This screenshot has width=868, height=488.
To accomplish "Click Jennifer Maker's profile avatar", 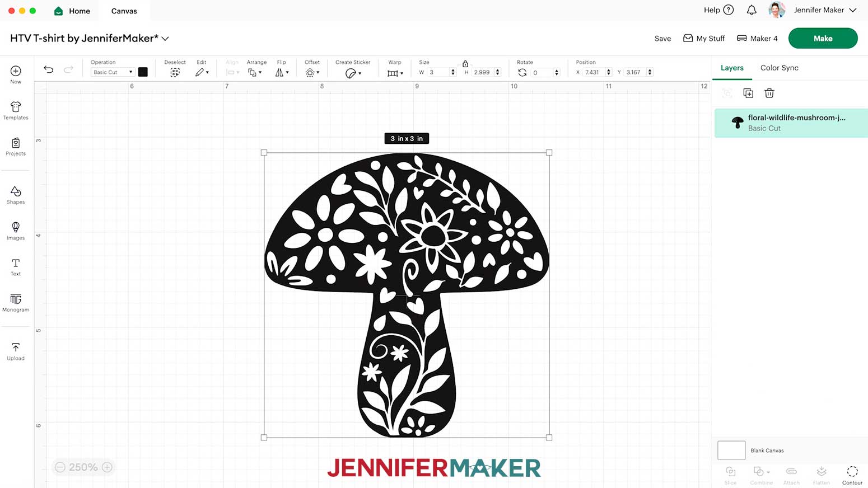I will click(x=777, y=10).
